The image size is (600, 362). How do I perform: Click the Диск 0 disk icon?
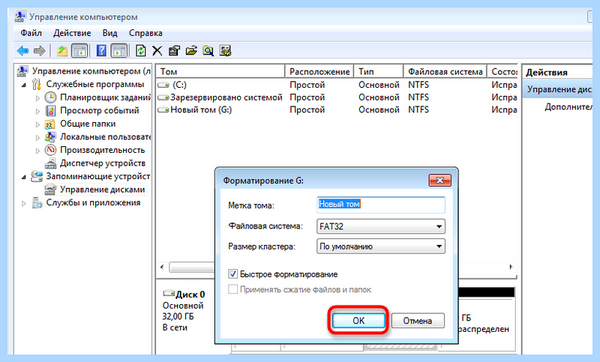[169, 294]
